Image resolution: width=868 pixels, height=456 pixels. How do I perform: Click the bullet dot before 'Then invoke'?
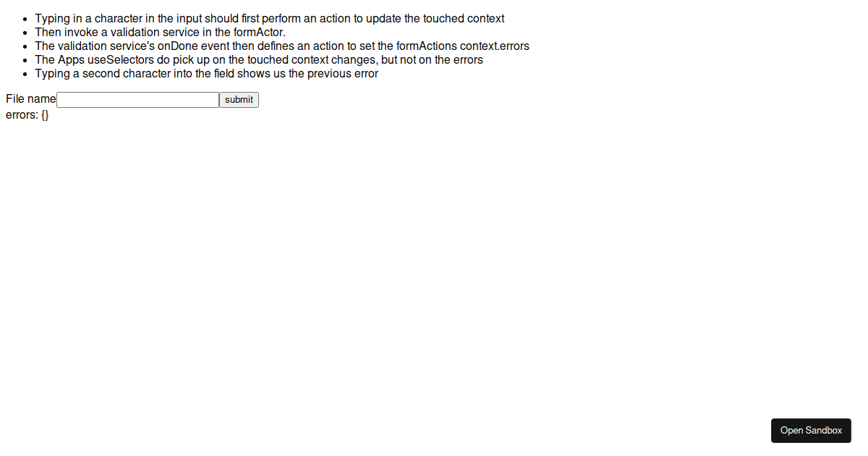(x=26, y=33)
